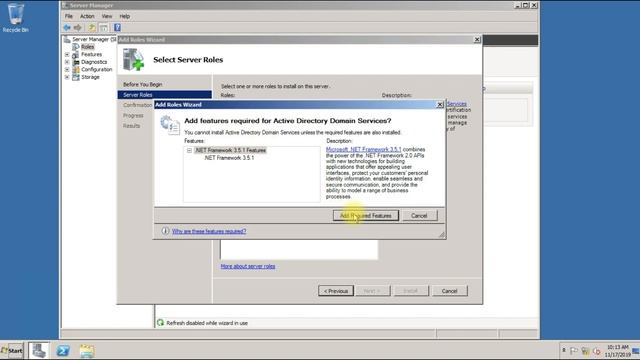640x360 pixels.
Task: Expand the Features node in Server Manager tree
Action: click(x=67, y=54)
